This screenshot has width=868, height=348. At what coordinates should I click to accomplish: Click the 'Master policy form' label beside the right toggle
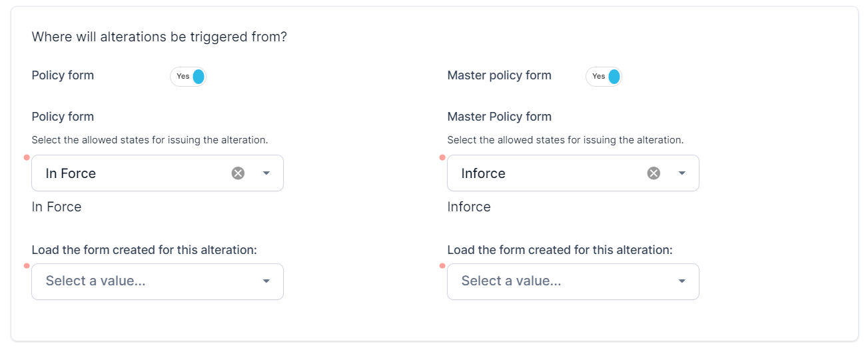[x=499, y=75]
